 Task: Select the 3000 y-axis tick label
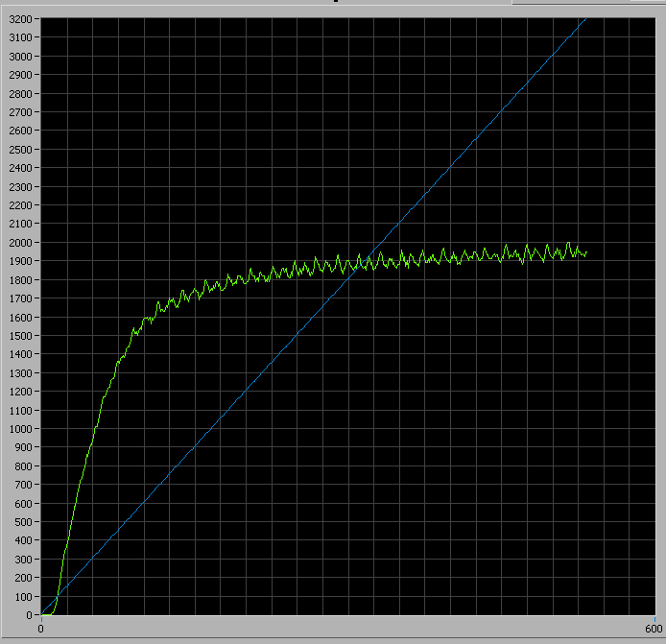coord(20,57)
